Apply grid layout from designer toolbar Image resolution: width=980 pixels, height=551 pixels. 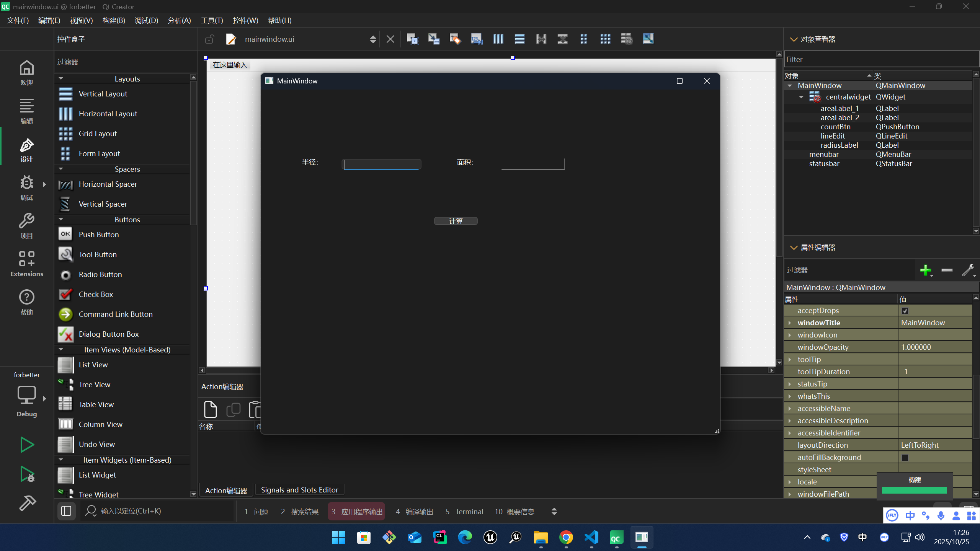605,39
